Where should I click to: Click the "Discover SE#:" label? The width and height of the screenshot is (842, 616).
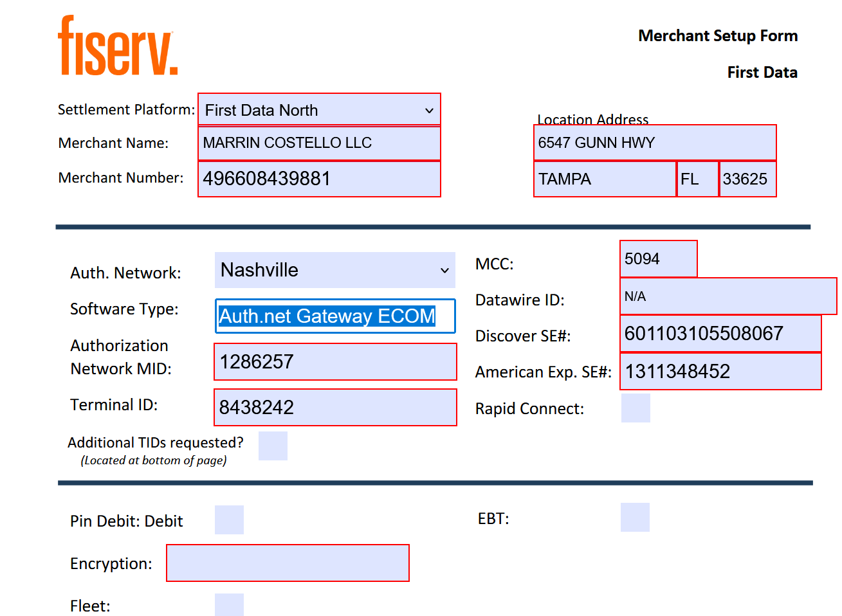tap(523, 336)
